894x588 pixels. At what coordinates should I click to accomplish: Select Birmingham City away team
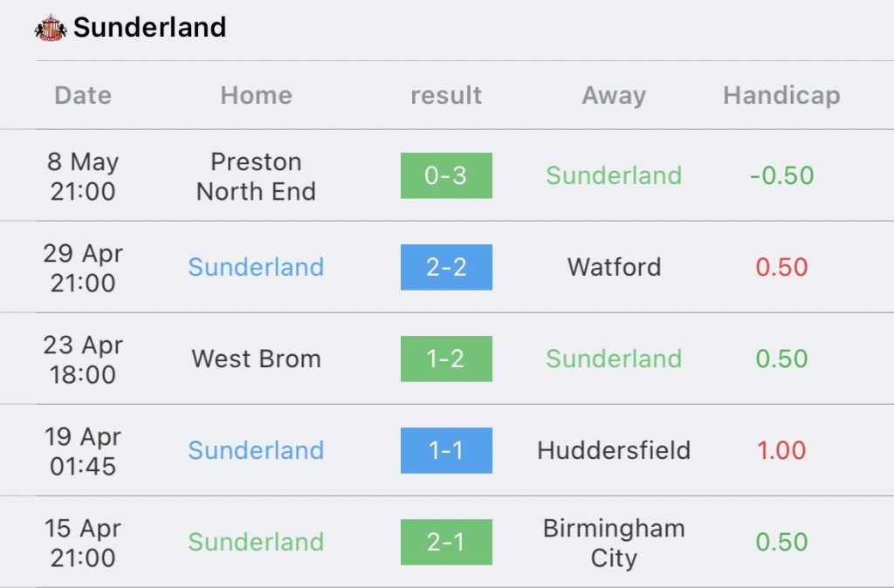click(x=614, y=543)
